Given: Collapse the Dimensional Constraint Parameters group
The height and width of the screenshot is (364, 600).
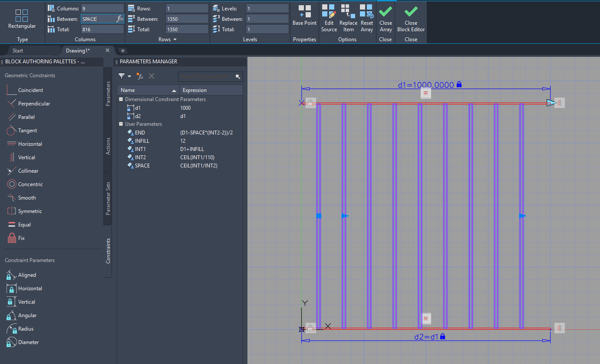Looking at the screenshot, I should pyautogui.click(x=121, y=99).
